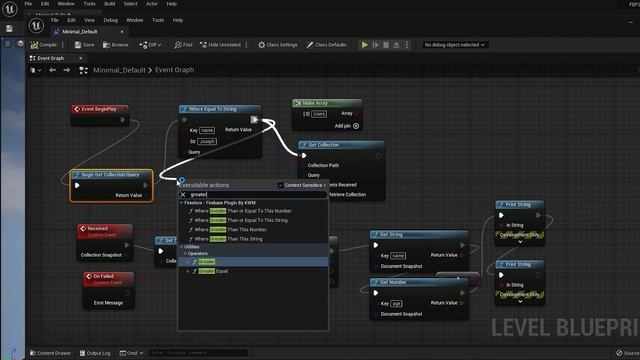640x360 pixels.
Task: Open the blueprint editor Debug menu
Action: coord(111,20)
